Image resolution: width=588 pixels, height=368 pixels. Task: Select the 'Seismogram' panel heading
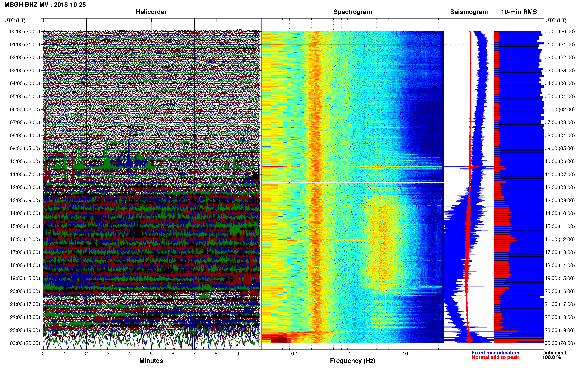pos(469,12)
